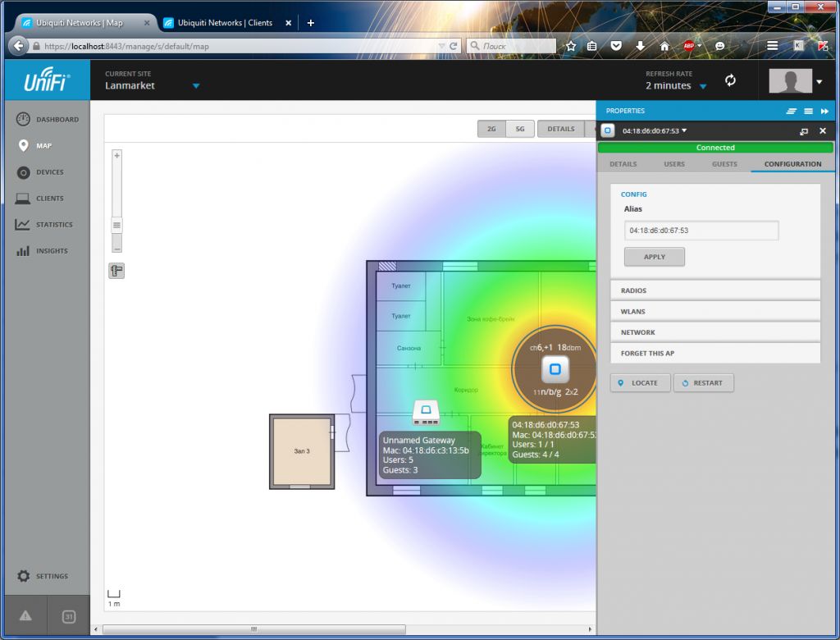Click the map scale tool icon below zoom

(x=116, y=271)
